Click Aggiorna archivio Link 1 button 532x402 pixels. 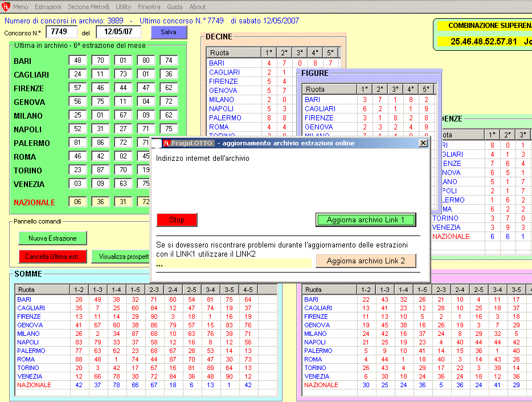point(366,220)
